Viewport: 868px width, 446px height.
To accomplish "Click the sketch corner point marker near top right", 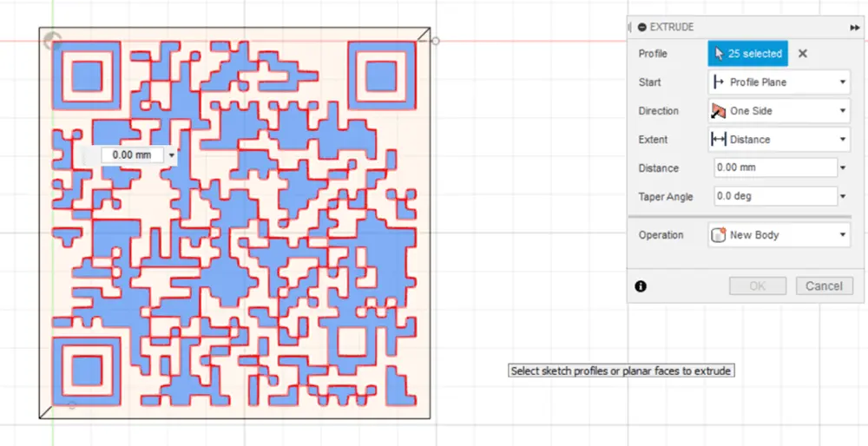I will coord(436,41).
